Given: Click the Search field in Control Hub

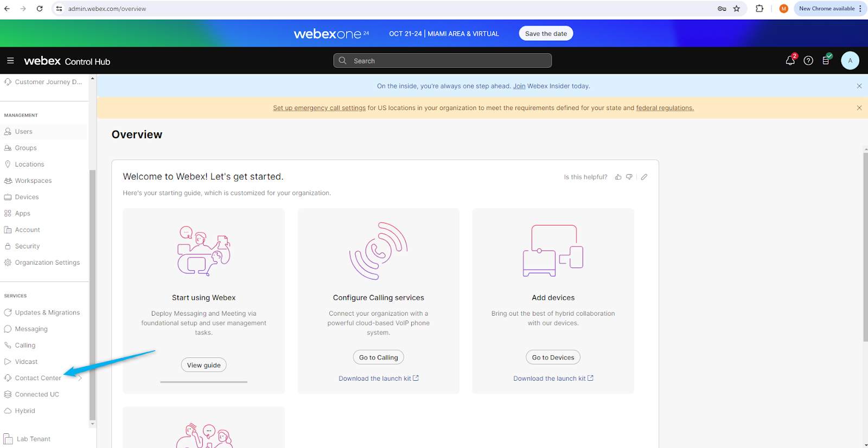Looking at the screenshot, I should [x=442, y=61].
